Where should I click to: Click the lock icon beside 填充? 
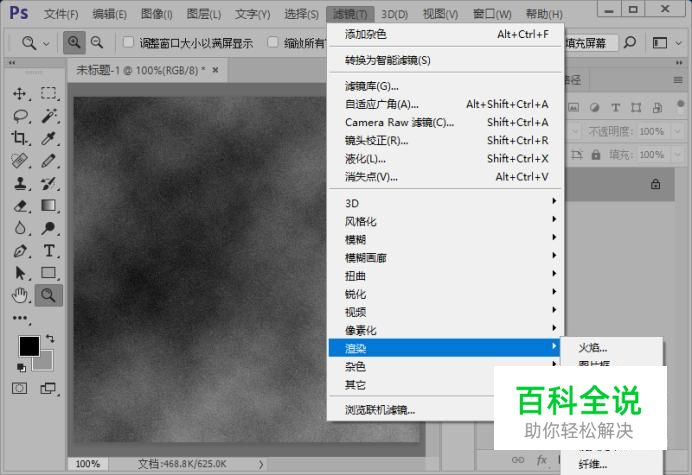pos(596,155)
